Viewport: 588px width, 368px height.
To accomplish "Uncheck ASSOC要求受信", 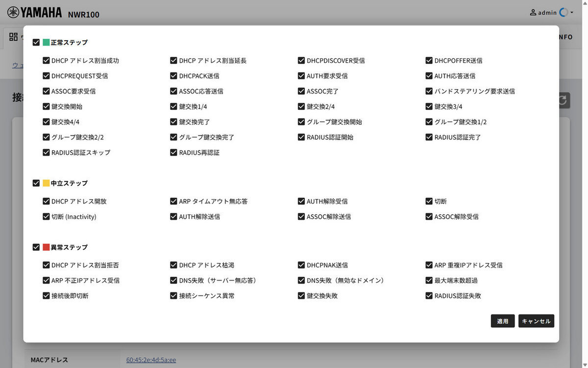I will click(46, 91).
